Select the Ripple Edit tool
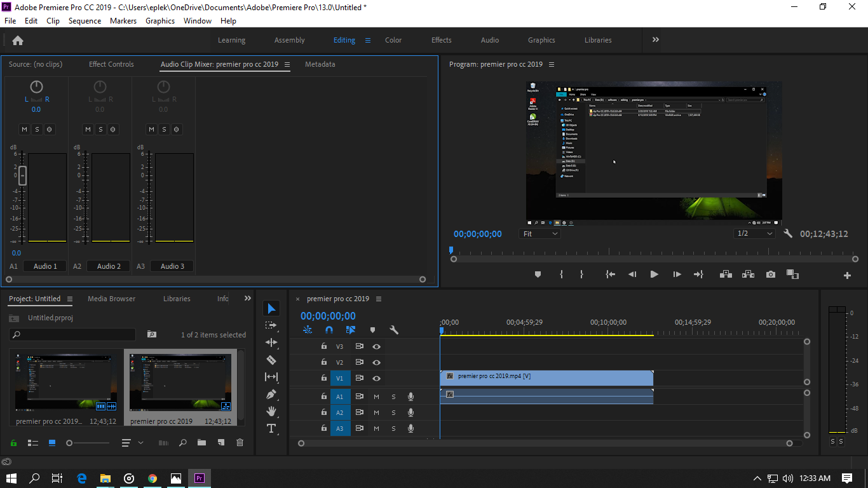 coord(271,342)
